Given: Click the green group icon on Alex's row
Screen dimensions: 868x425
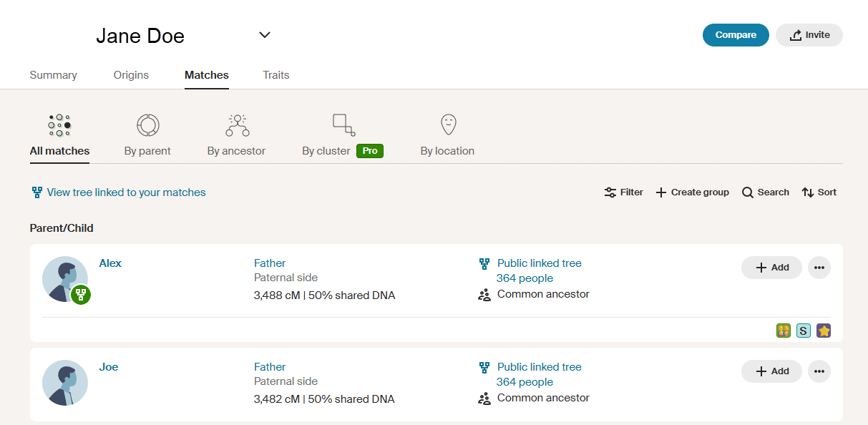Looking at the screenshot, I should 784,331.
